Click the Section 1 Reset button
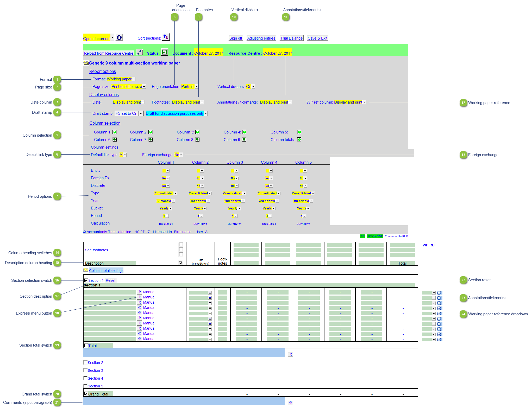 pos(110,280)
